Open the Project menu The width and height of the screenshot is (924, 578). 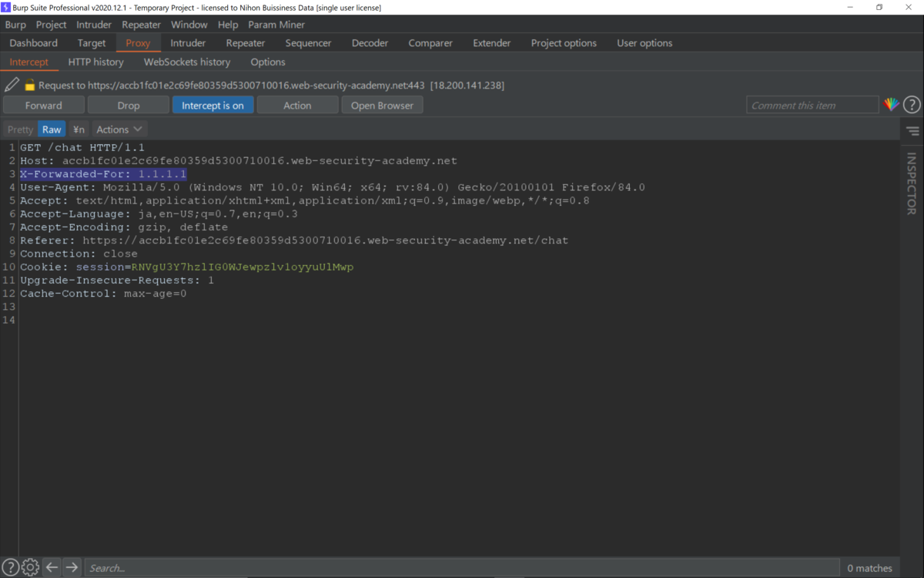point(51,25)
